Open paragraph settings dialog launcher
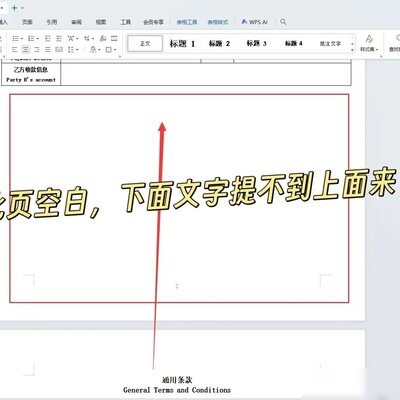This screenshot has height=400, width=400. 120,57
